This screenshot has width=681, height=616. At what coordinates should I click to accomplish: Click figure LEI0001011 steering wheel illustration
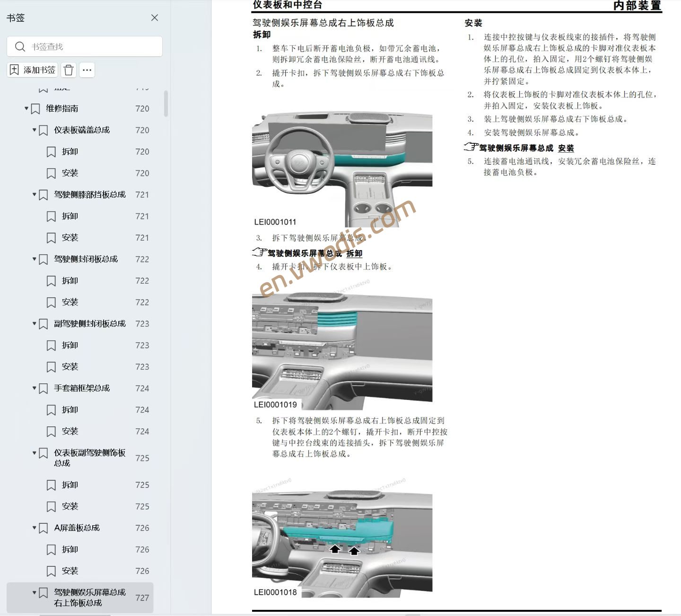pos(342,170)
